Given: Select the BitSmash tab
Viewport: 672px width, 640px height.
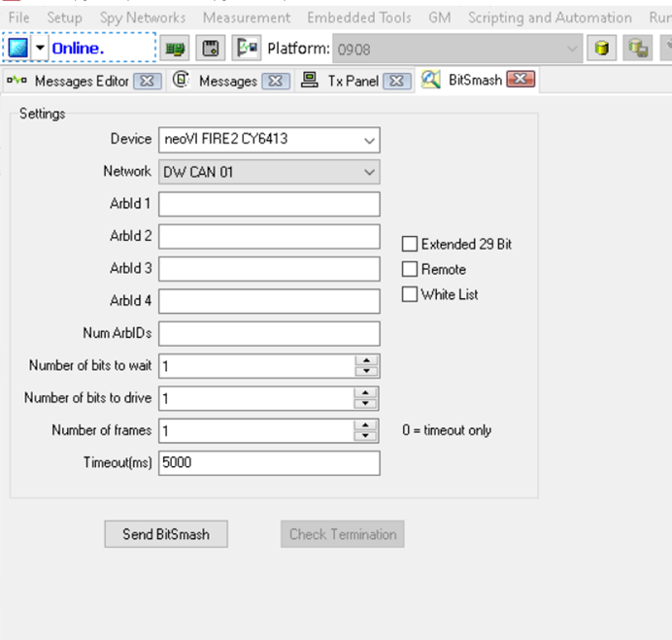Looking at the screenshot, I should (475, 81).
